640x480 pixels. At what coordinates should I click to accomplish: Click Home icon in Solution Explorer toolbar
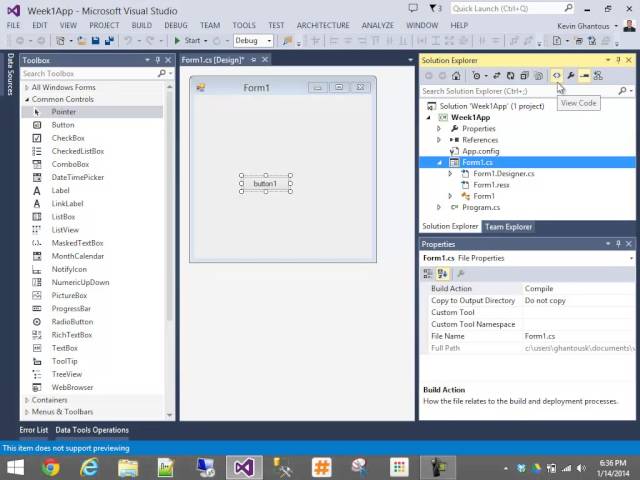click(x=456, y=76)
